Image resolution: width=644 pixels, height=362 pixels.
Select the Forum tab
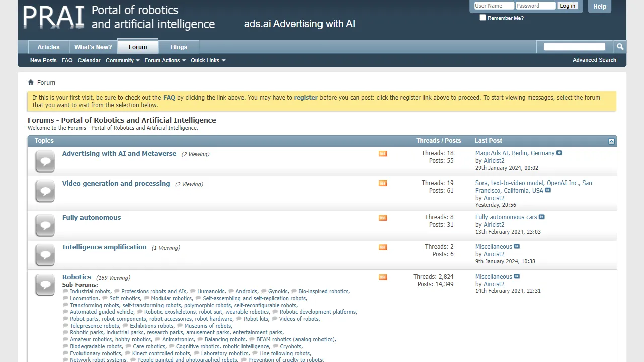click(138, 47)
